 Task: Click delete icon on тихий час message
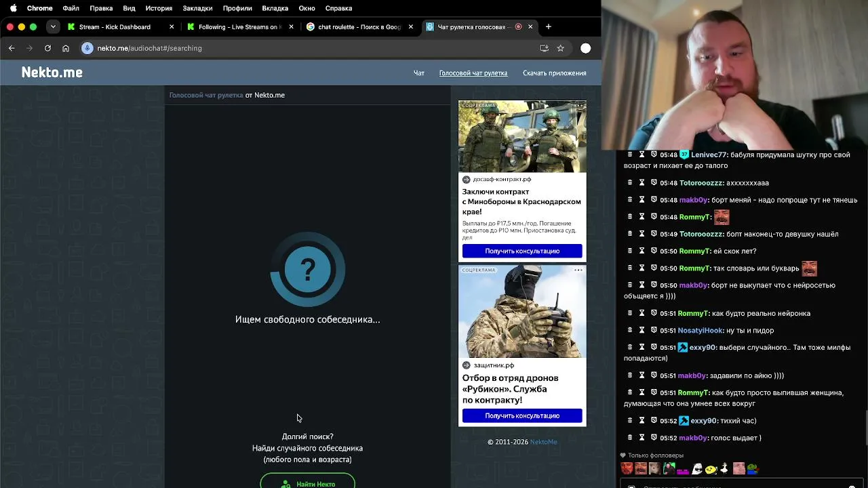[x=630, y=420]
